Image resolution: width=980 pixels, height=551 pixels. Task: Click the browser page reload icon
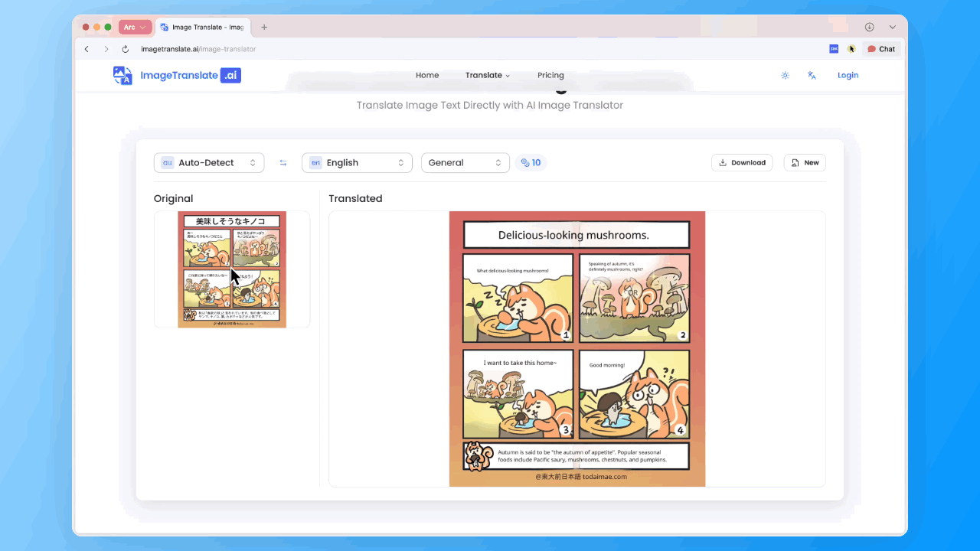click(x=125, y=48)
